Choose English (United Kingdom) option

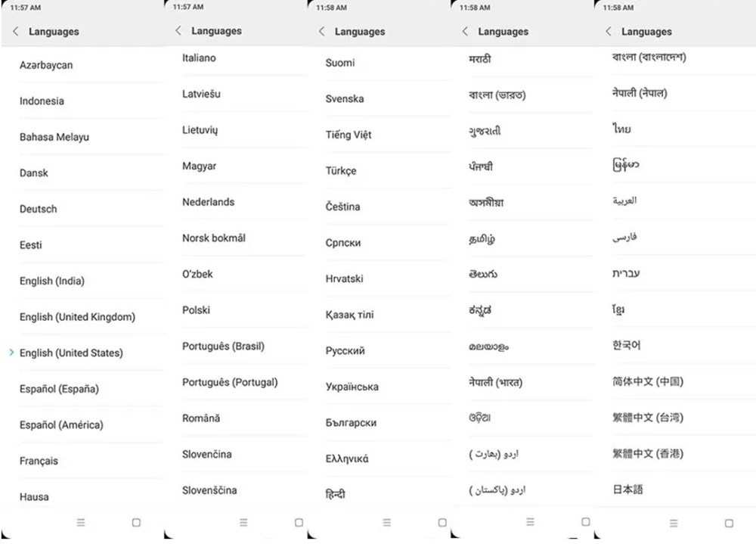[x=77, y=317]
